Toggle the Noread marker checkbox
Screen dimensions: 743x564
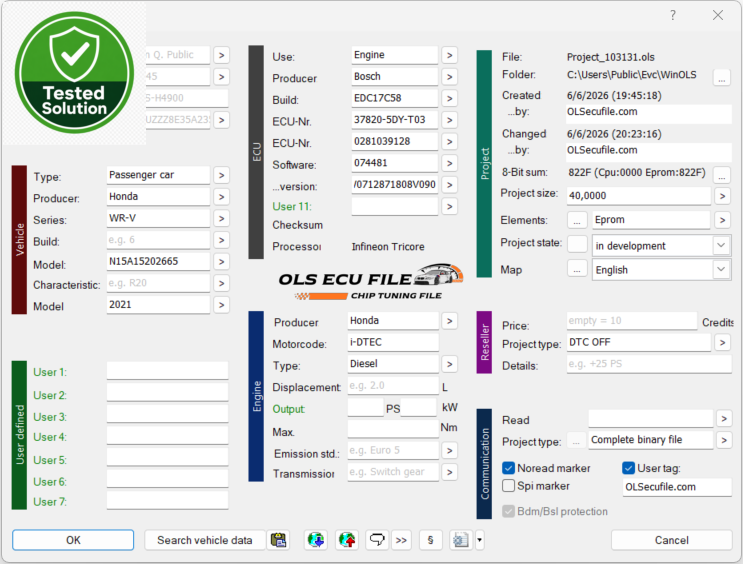(508, 468)
